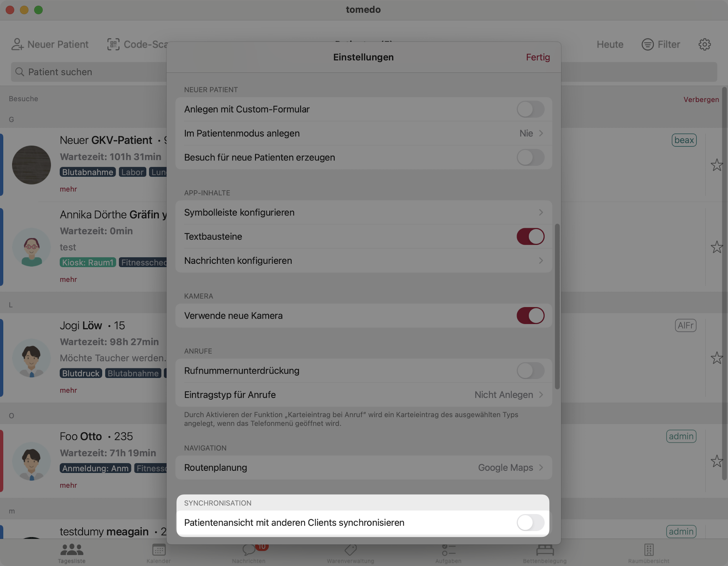Viewport: 728px width, 566px height.
Task: Click Blutabnahme tag on GKV-Patient
Action: tap(88, 172)
